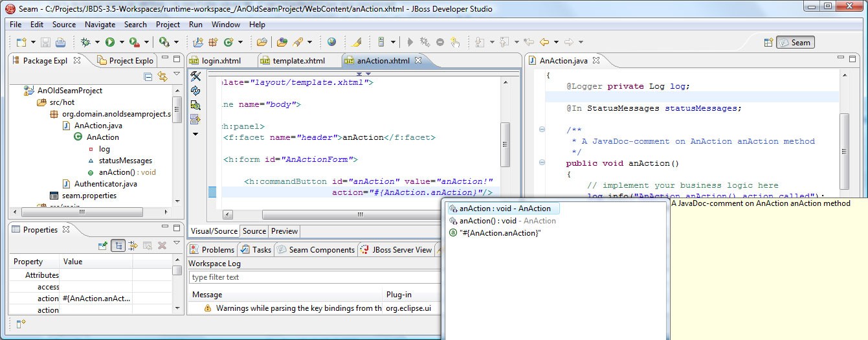
Task: Click Collapse All in Package Explorer
Action: pos(148,76)
